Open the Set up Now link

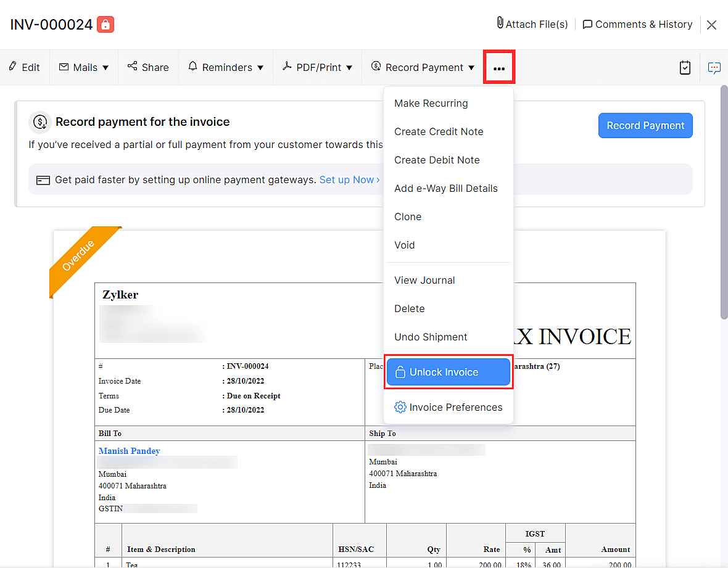point(347,179)
